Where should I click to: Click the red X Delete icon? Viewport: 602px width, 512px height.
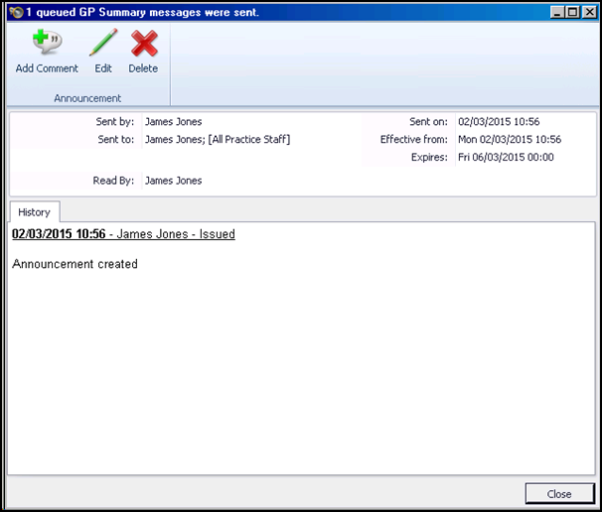coord(143,43)
